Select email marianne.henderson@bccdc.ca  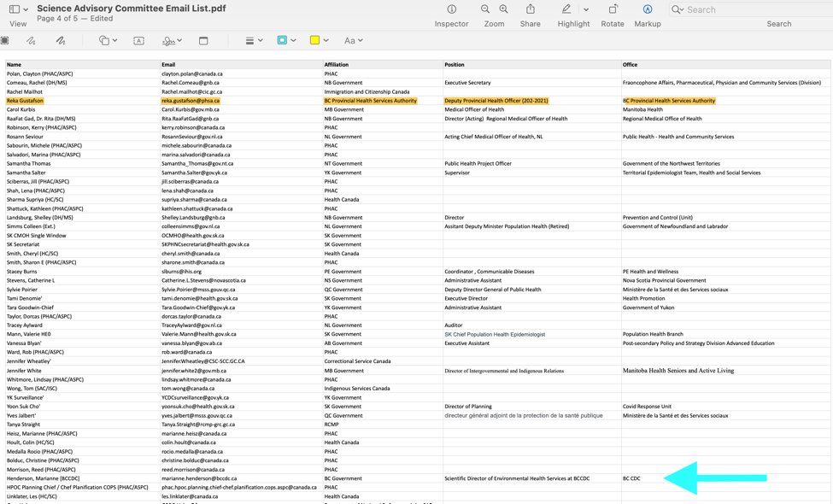point(199,478)
